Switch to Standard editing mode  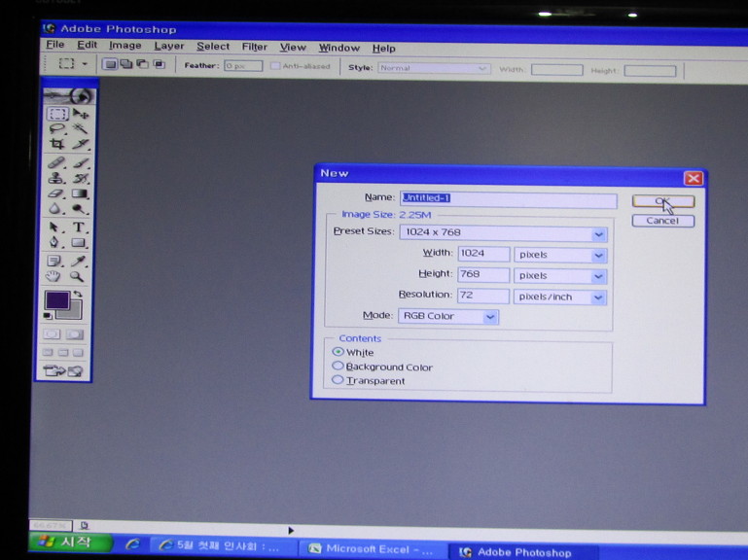pos(52,333)
